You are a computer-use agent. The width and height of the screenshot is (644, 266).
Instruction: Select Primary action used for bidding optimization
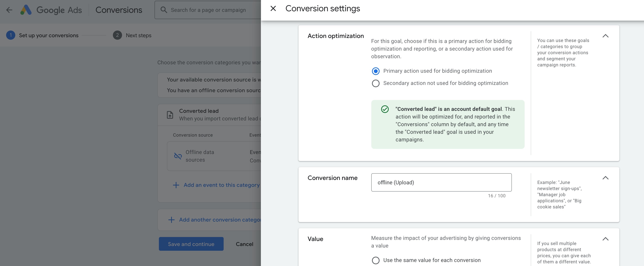pyautogui.click(x=375, y=71)
